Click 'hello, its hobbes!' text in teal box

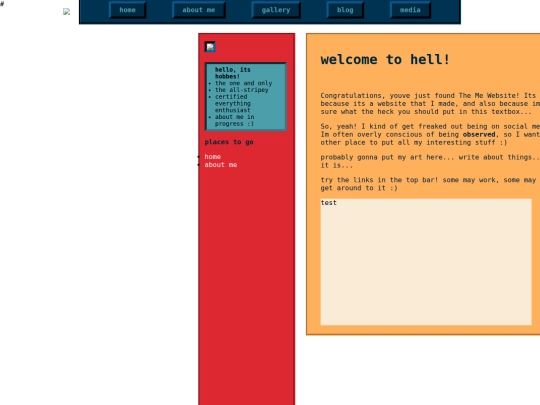(232, 73)
